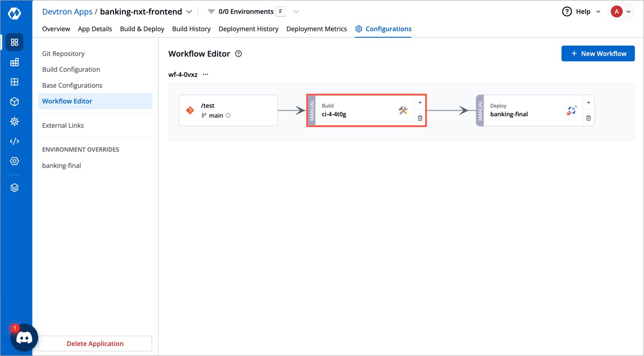
Task: Click the trash icon on the Build ci-4-4t0g node
Action: (x=420, y=118)
